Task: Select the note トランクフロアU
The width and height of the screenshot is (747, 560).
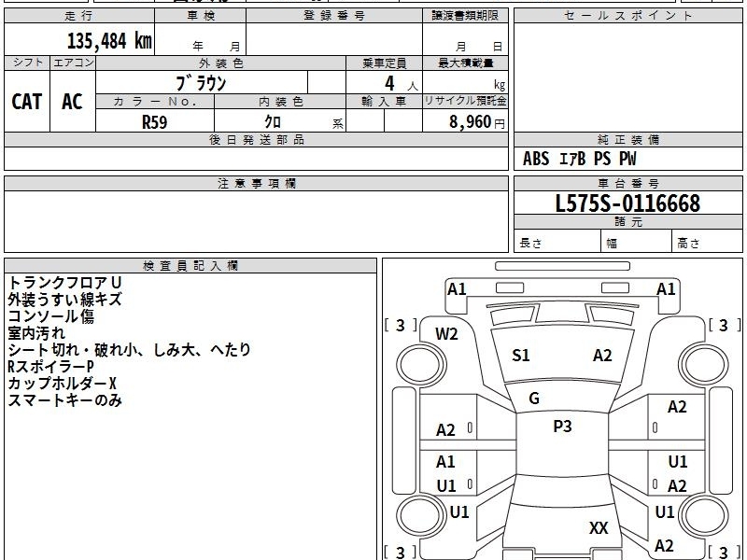Action: (x=64, y=283)
